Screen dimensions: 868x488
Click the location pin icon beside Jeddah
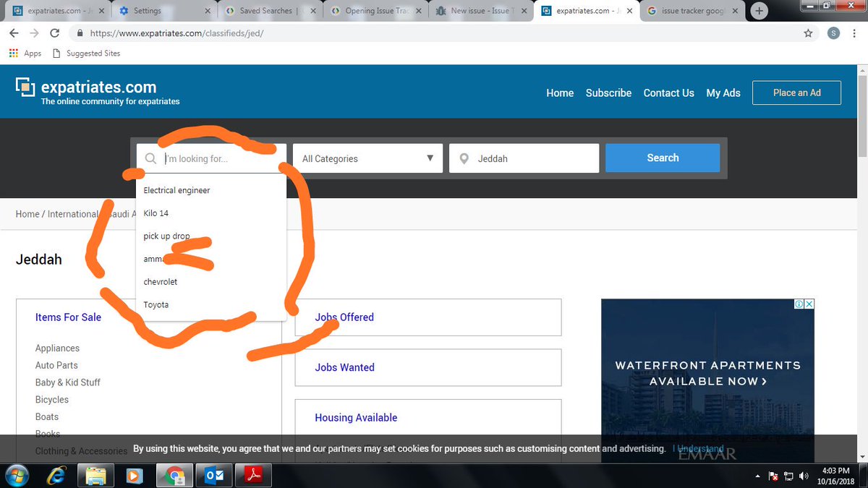(x=464, y=158)
